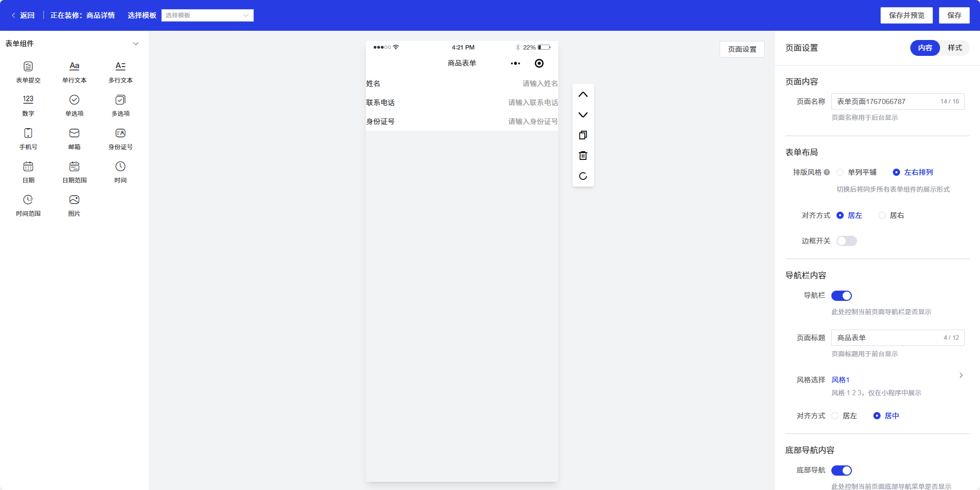The height and width of the screenshot is (490, 980).
Task: Select the 单行文本 component icon
Action: tap(74, 67)
